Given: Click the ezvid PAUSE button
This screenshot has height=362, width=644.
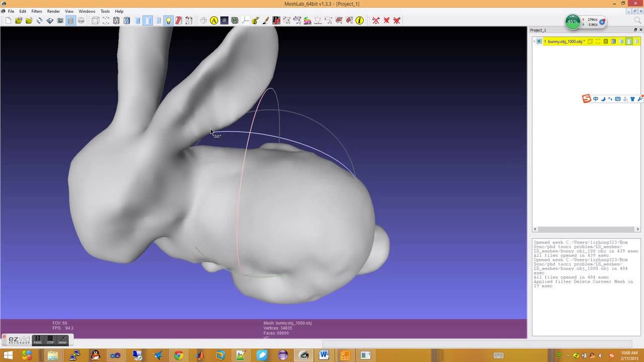Looking at the screenshot, I should click(x=38, y=340).
